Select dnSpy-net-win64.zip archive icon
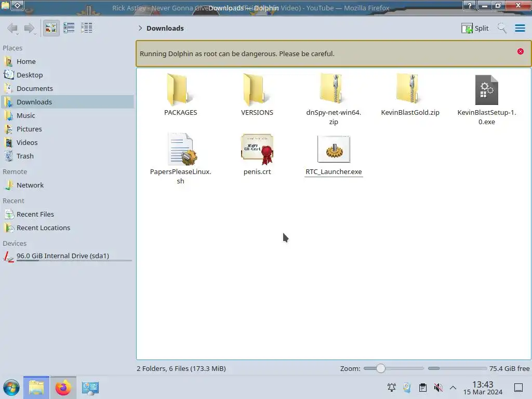 click(333, 89)
